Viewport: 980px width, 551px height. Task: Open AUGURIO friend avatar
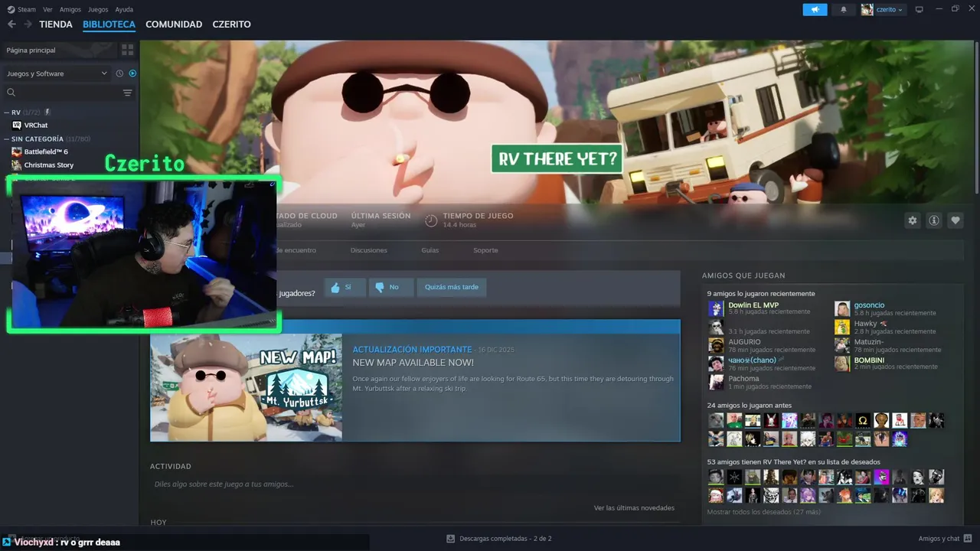pyautogui.click(x=716, y=345)
